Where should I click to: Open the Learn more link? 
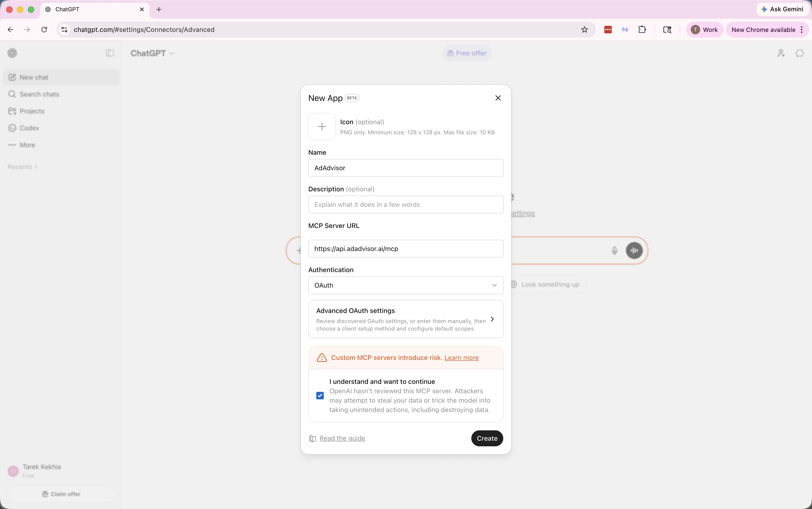point(461,358)
